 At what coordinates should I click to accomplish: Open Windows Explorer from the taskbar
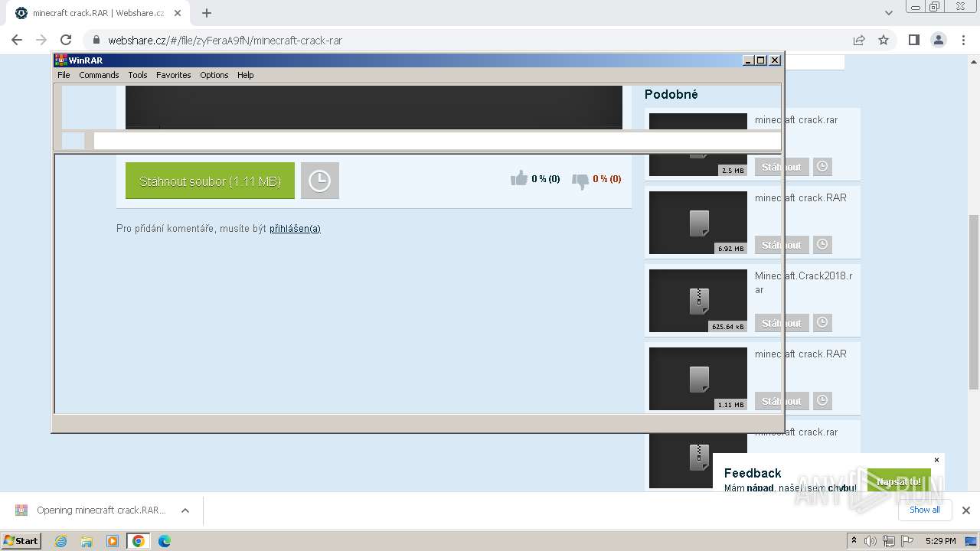tap(87, 541)
